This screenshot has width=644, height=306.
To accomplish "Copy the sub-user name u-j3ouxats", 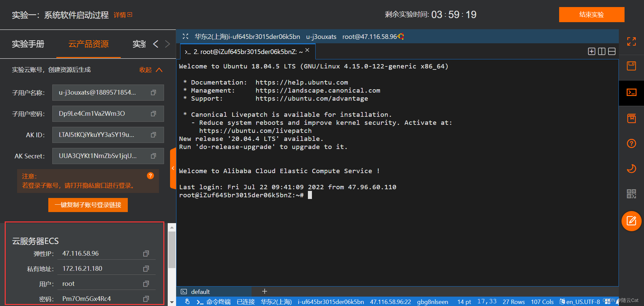I will click(x=153, y=93).
